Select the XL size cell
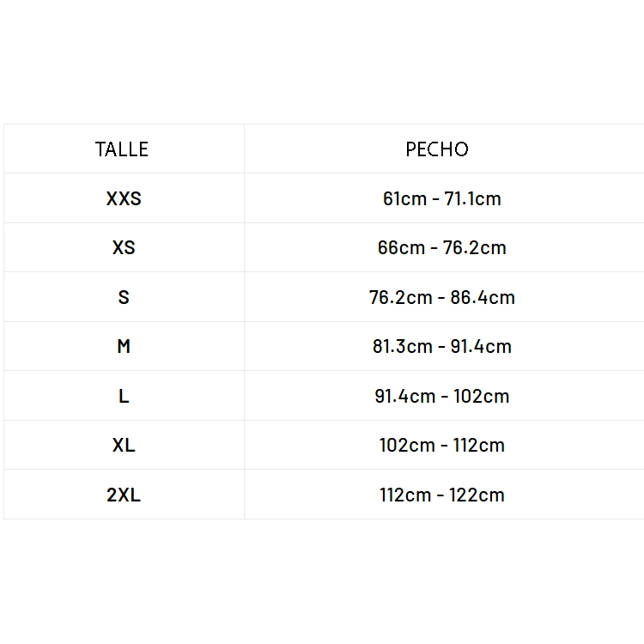 124,446
